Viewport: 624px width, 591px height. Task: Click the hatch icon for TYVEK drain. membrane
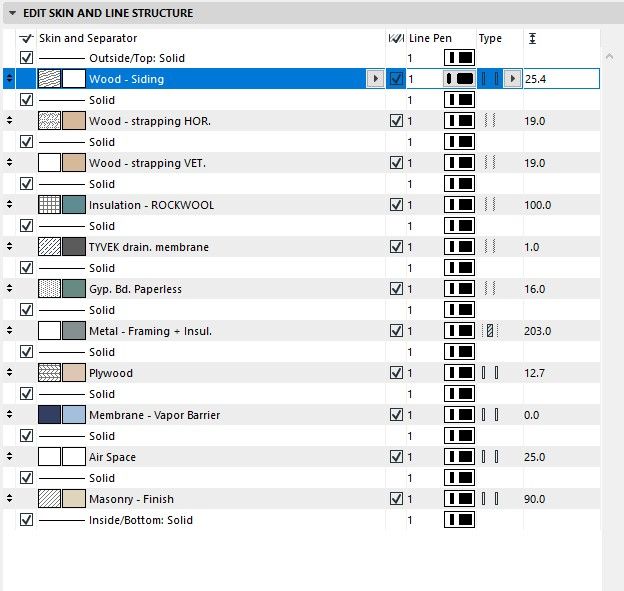pos(50,247)
